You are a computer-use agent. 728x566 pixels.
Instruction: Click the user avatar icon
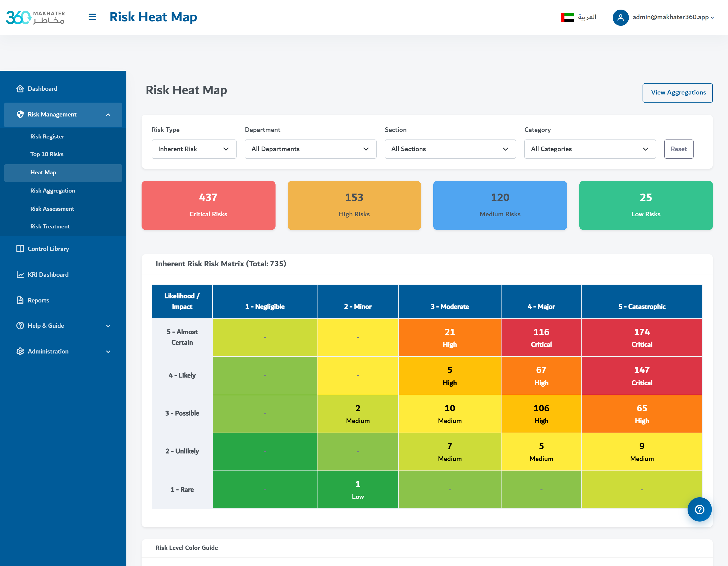[x=620, y=17]
